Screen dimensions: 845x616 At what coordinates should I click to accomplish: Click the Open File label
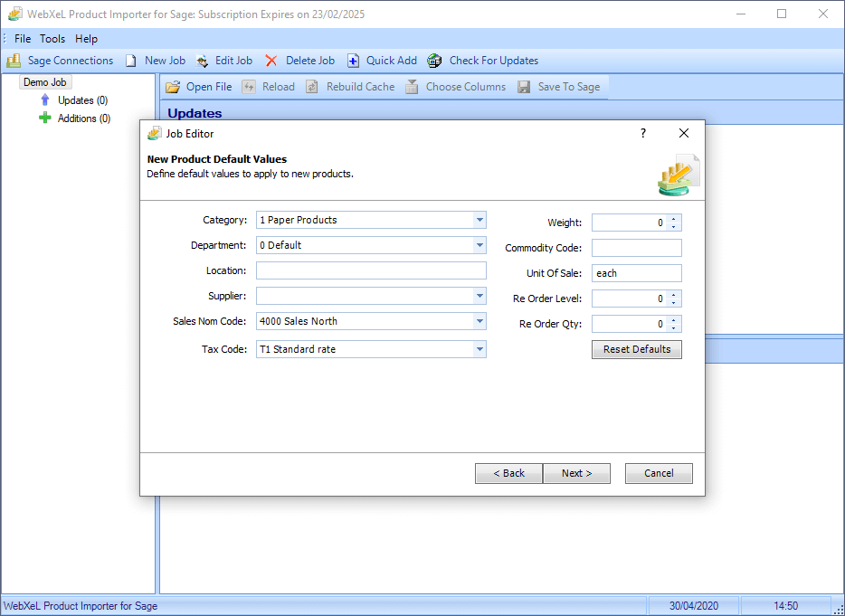(x=209, y=87)
